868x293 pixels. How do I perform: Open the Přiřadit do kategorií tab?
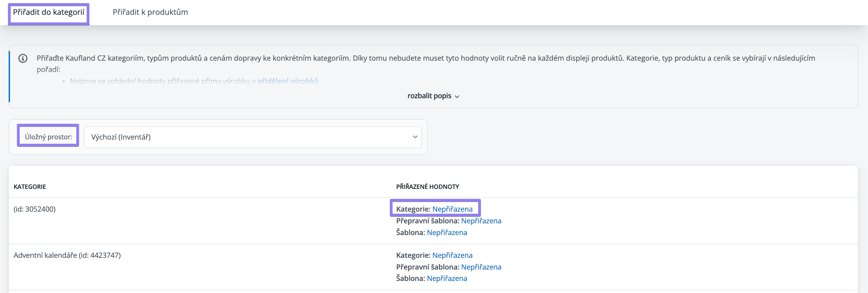[49, 12]
